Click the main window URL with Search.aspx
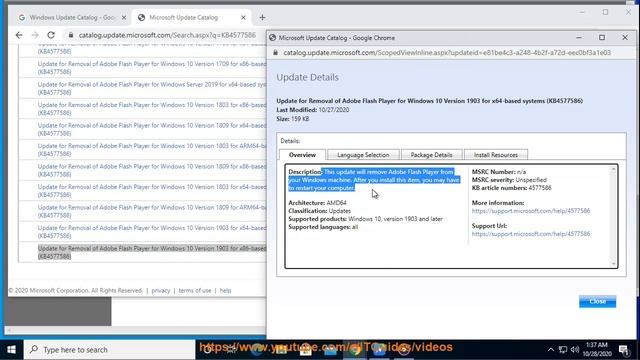640x360 pixels. [x=167, y=35]
